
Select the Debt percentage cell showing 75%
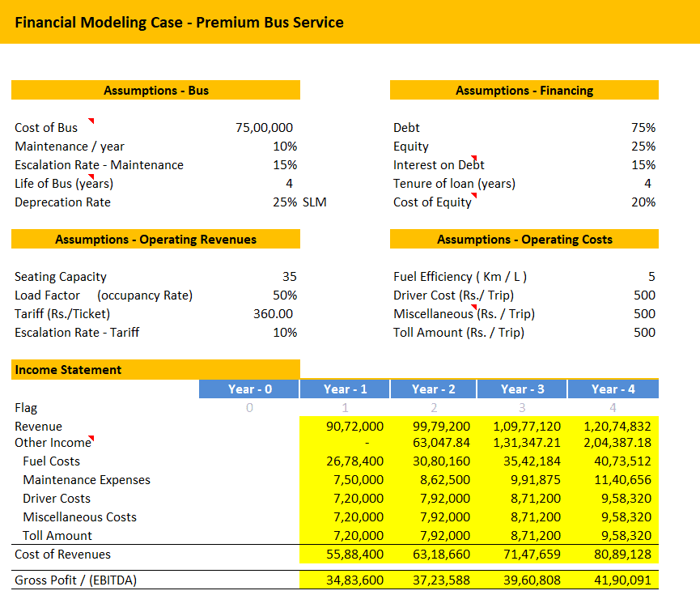coord(643,128)
